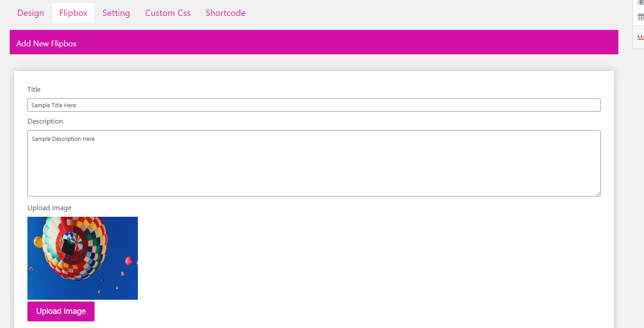644x328 pixels.
Task: Open the Shortcode tab
Action: pyautogui.click(x=225, y=13)
